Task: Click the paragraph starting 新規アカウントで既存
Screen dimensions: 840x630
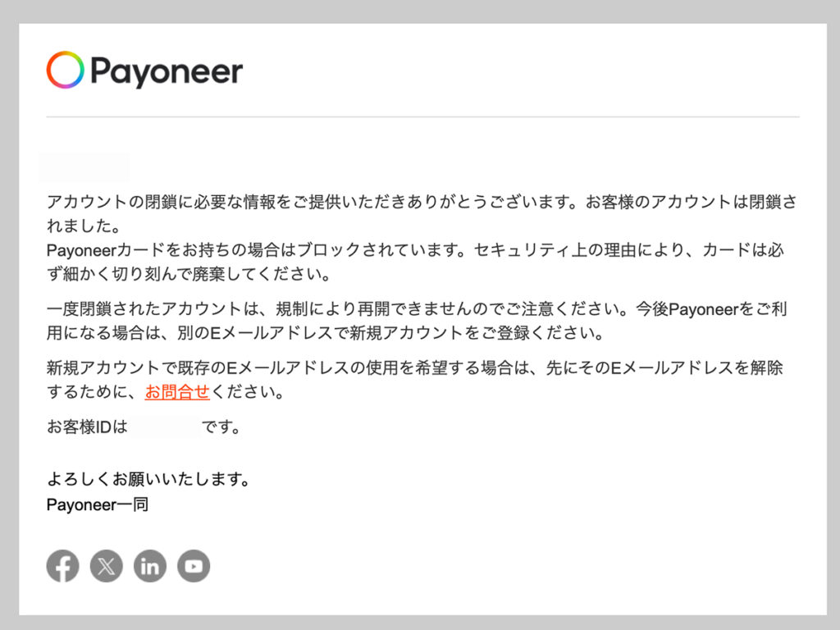Action: point(414,379)
